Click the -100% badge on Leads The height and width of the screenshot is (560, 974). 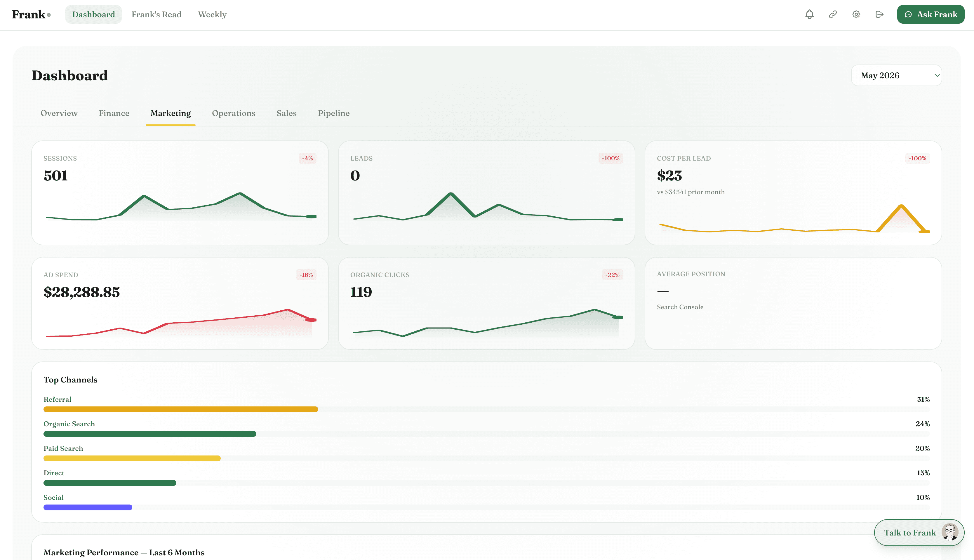[611, 159]
